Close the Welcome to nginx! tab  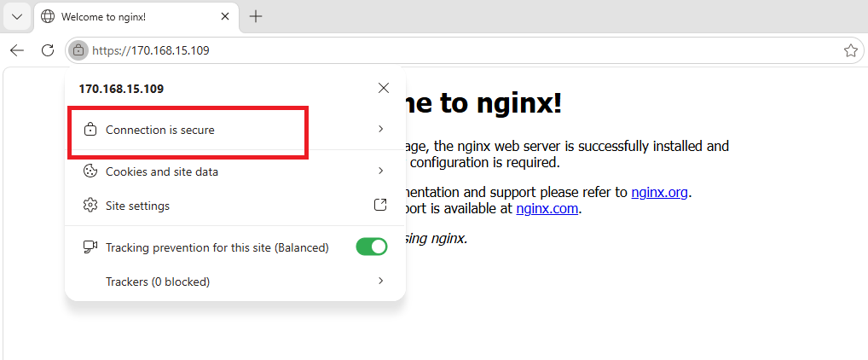[x=225, y=16]
